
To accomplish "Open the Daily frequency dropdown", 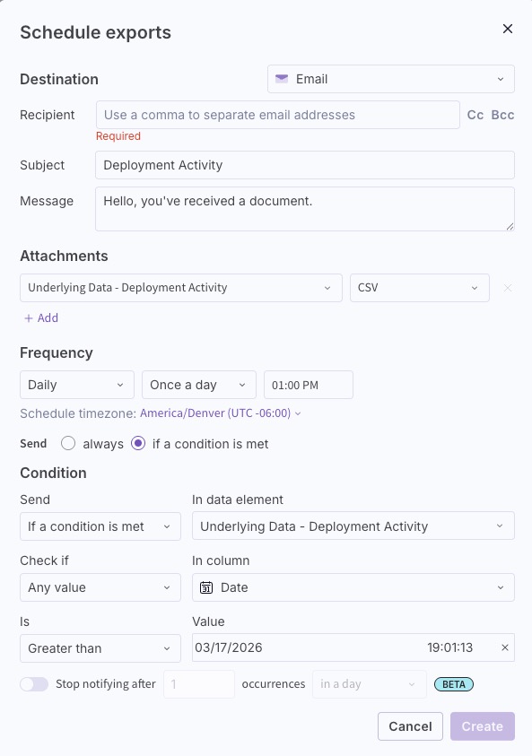I will (x=76, y=384).
